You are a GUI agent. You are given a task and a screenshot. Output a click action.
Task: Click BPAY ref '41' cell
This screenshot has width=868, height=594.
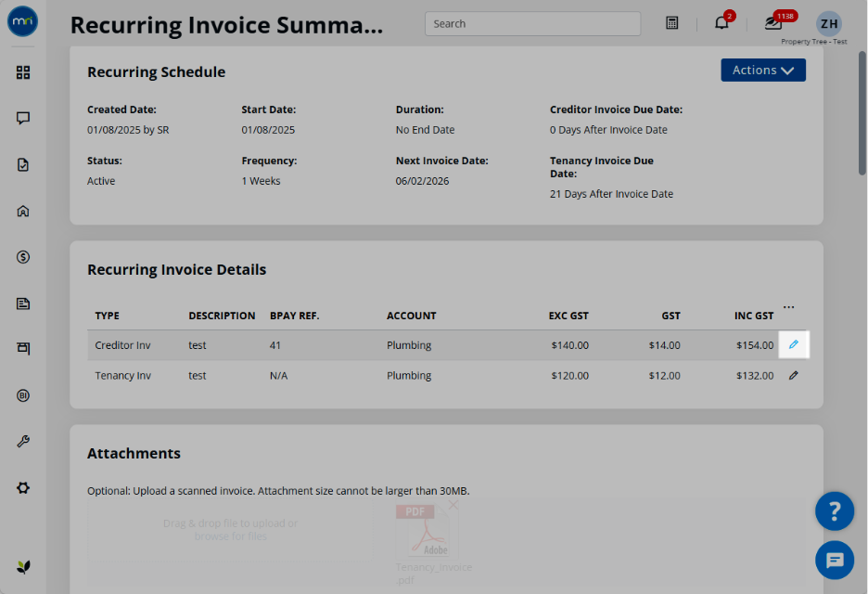[275, 345]
